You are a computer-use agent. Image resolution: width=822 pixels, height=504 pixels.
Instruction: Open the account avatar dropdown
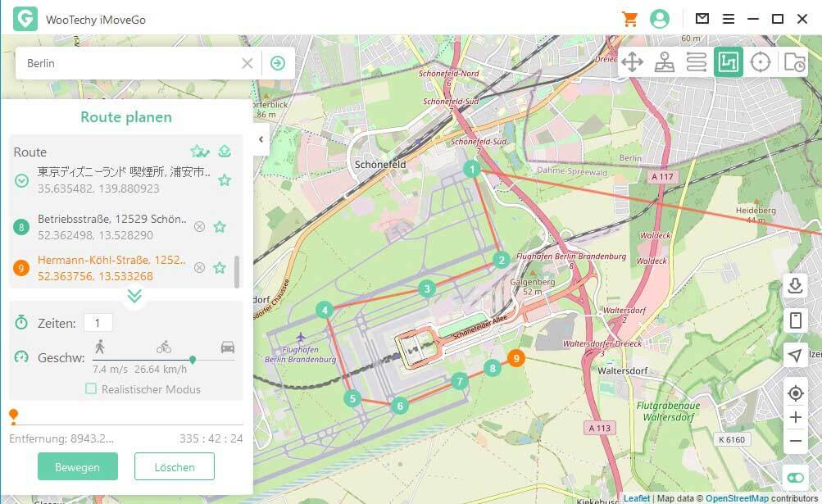[660, 18]
